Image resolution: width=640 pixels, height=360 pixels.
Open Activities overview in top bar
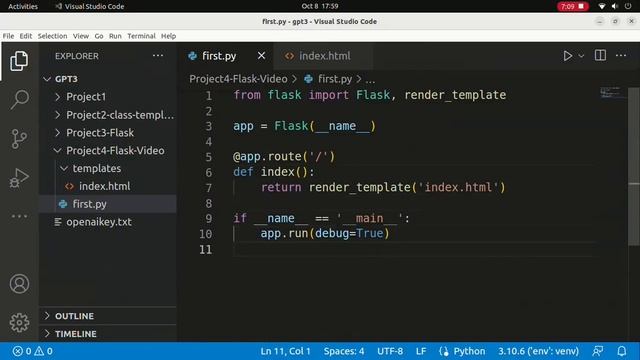23,6
